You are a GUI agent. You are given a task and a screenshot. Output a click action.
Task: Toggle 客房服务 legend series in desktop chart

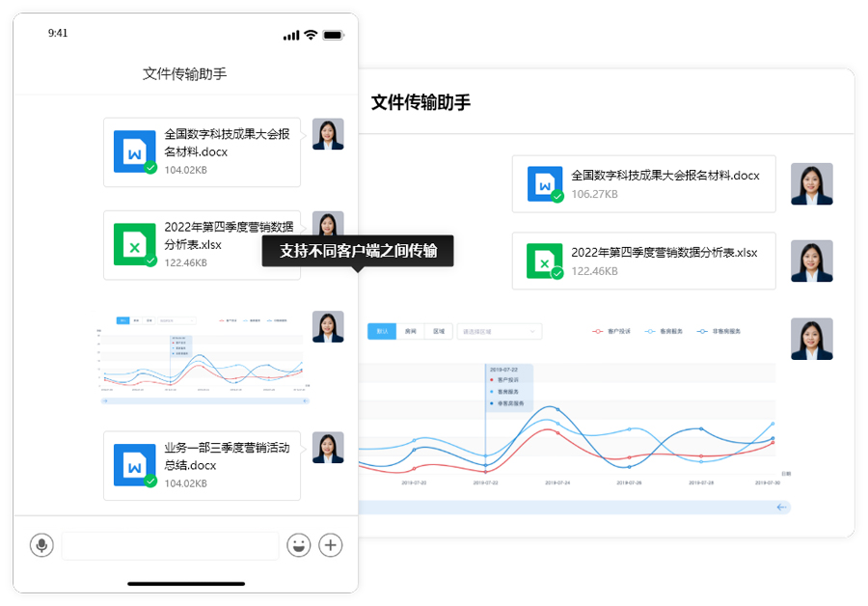[x=664, y=331]
